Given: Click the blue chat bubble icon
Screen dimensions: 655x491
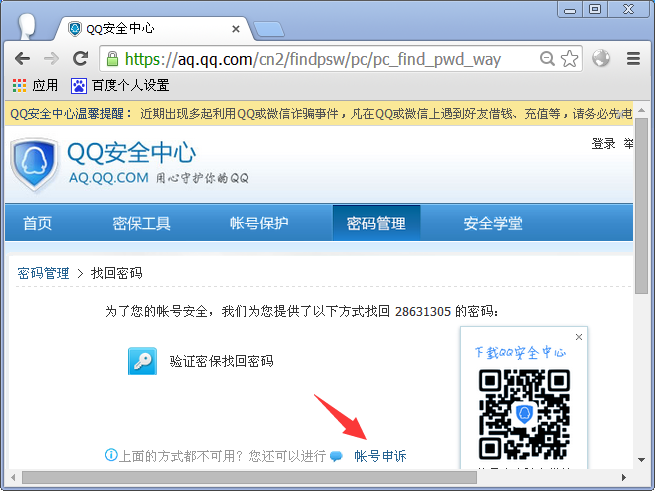Looking at the screenshot, I should (x=336, y=456).
